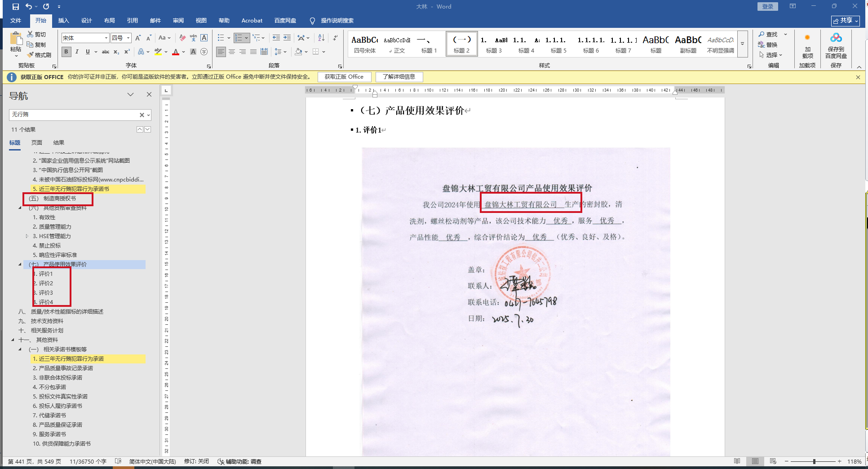
Task: Select 评价2 heading in navigation tree
Action: pyautogui.click(x=46, y=283)
